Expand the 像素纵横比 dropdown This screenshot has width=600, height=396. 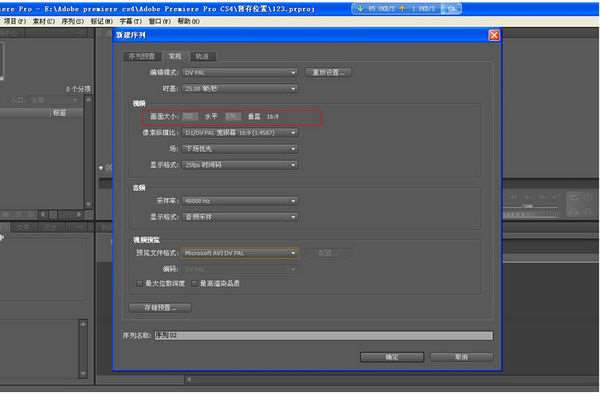(x=240, y=133)
